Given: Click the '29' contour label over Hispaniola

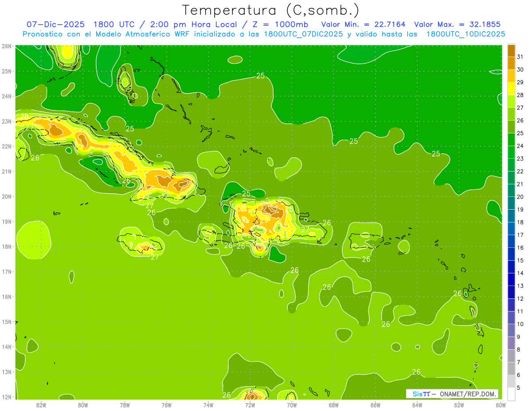Looking at the screenshot, I should (x=264, y=220).
